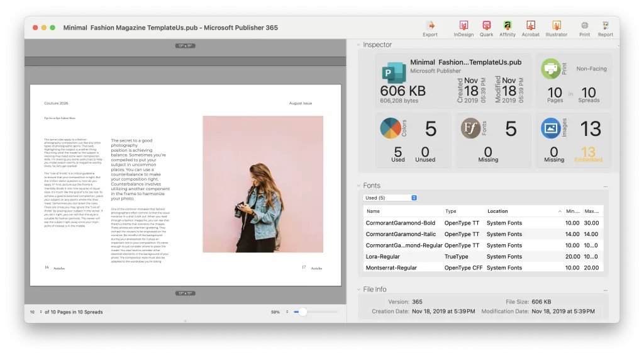644x355 pixels.
Task: Collapse the Inspector section
Action: 358,45
